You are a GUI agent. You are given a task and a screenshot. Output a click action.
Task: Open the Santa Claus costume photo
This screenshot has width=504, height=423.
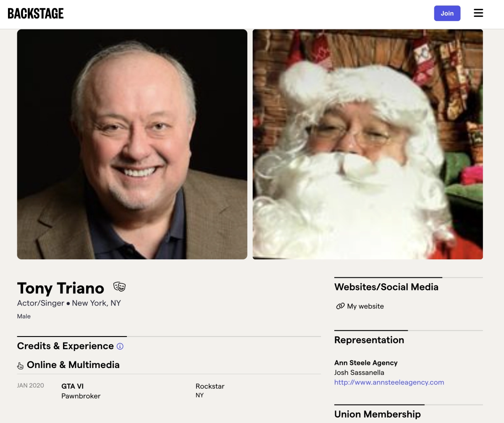[x=367, y=144]
